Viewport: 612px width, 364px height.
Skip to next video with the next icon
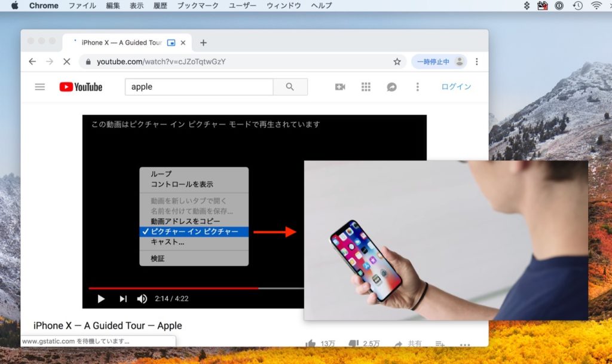[x=123, y=299]
